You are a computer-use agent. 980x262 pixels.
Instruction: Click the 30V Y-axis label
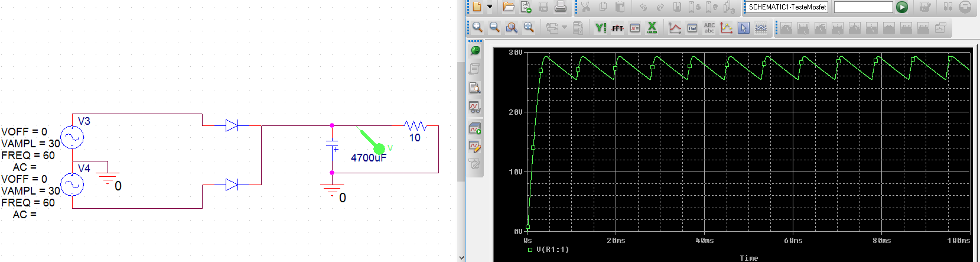[516, 53]
